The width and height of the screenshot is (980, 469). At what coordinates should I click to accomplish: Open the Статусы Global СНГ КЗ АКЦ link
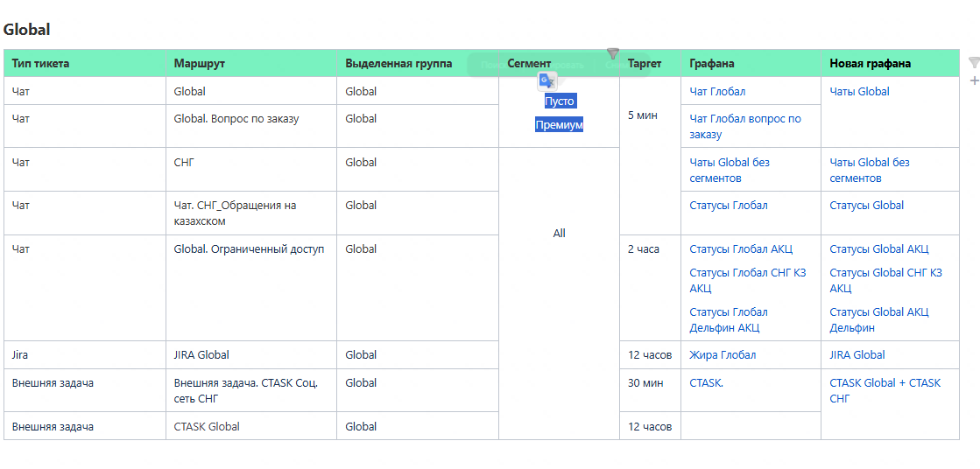pyautogui.click(x=885, y=280)
